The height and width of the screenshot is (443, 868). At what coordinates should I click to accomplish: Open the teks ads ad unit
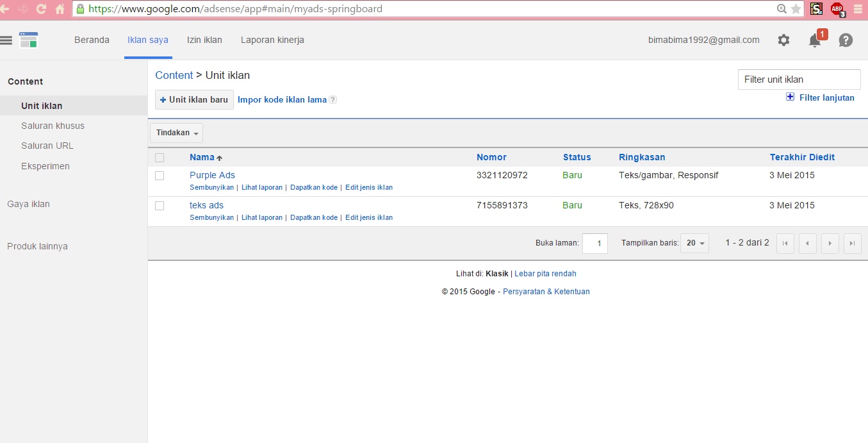point(206,205)
